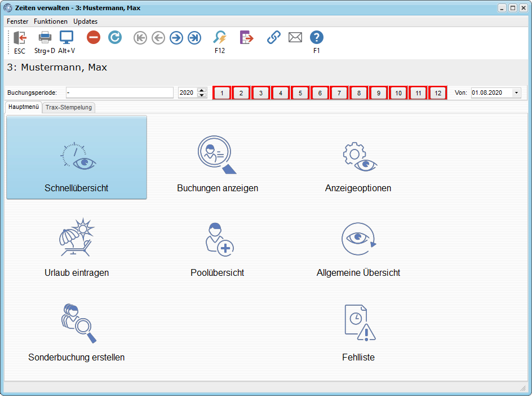Click the Buchungsperiode input field
The height and width of the screenshot is (396, 532).
click(x=120, y=93)
